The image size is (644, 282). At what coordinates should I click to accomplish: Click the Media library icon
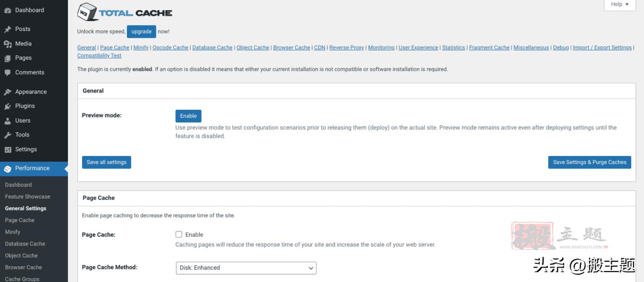7,44
